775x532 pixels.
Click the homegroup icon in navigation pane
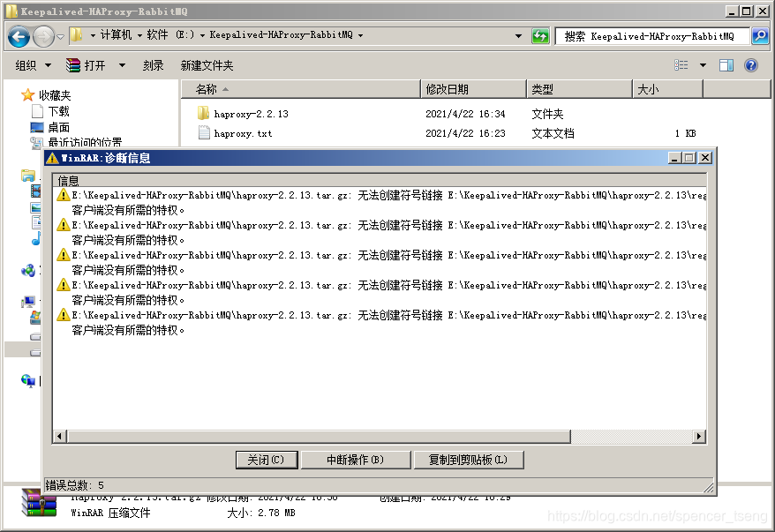[x=27, y=270]
